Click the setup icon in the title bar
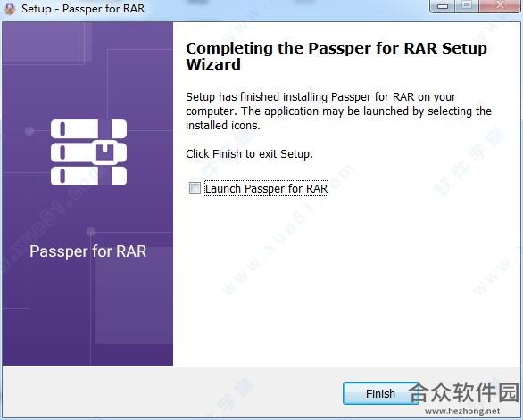The height and width of the screenshot is (420, 523). (10, 8)
